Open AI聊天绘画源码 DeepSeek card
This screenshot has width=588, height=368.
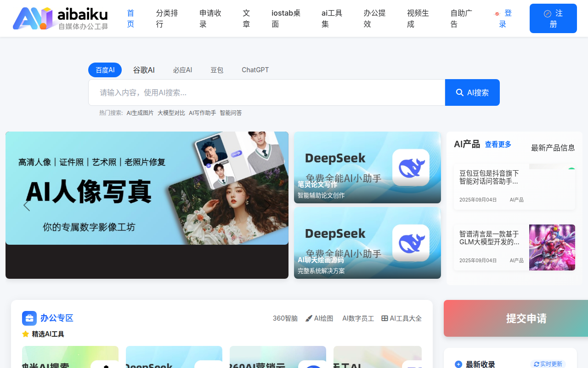[367, 243]
